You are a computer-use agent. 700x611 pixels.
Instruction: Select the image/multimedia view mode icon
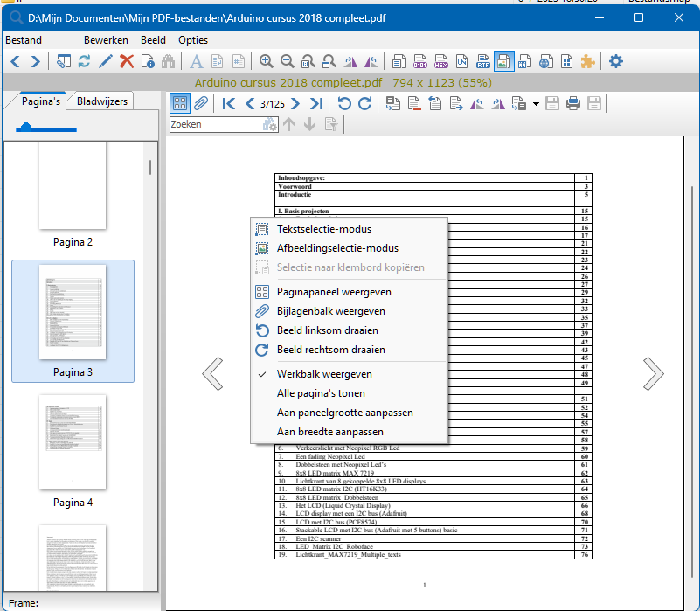click(x=504, y=62)
